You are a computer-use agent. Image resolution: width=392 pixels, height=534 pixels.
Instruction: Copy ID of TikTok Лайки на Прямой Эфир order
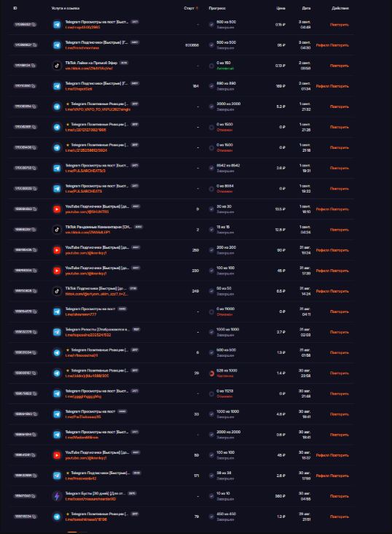(34, 66)
